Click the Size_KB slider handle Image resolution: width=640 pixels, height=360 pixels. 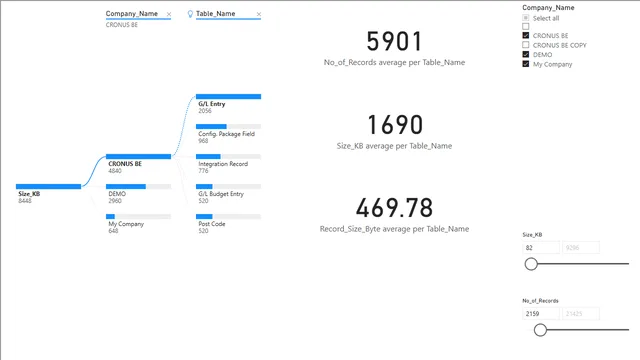click(531, 264)
